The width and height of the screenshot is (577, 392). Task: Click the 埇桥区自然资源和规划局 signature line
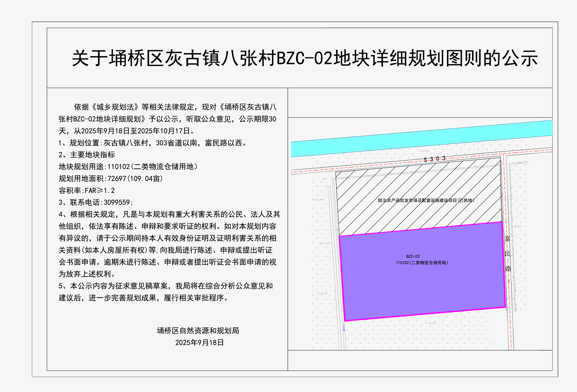point(198,330)
